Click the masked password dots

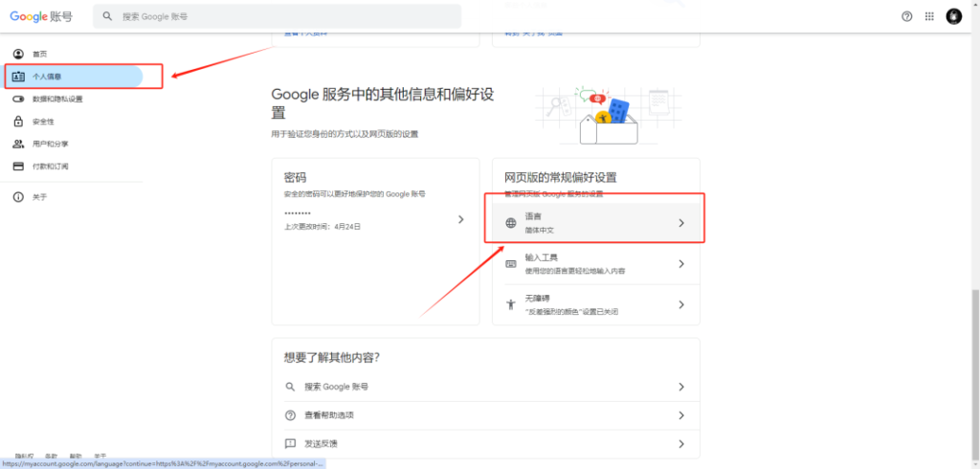pyautogui.click(x=297, y=213)
